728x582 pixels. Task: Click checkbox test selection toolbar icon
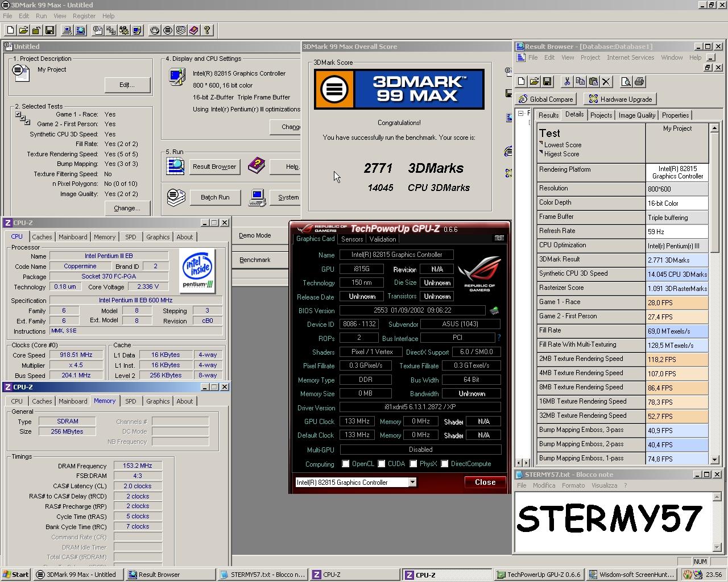coord(111,30)
